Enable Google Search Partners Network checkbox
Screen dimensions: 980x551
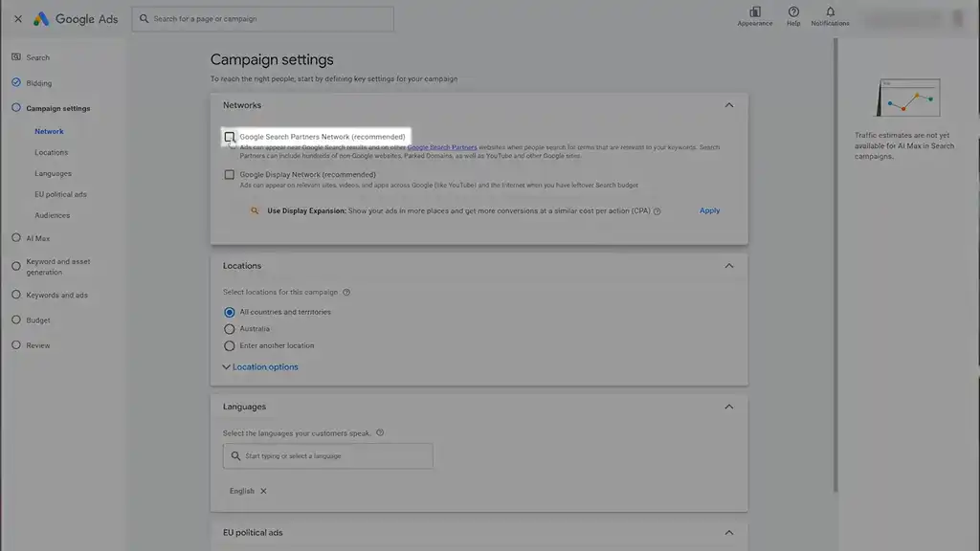pos(230,137)
